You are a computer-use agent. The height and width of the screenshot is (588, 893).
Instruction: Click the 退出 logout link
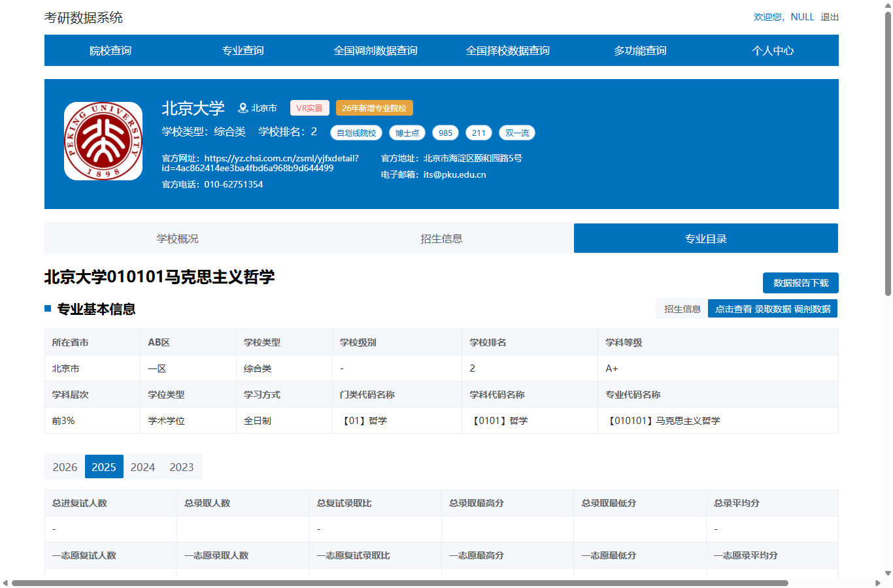point(830,17)
